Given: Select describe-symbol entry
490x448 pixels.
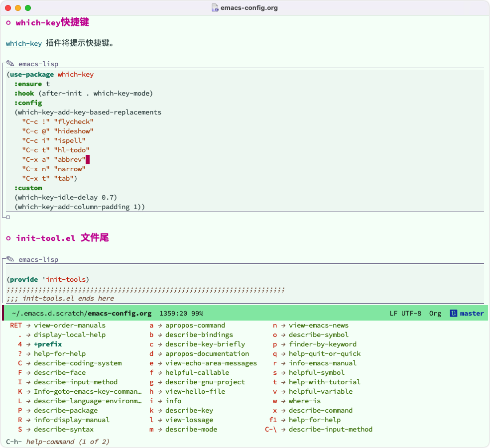Looking at the screenshot, I should click(x=318, y=335).
